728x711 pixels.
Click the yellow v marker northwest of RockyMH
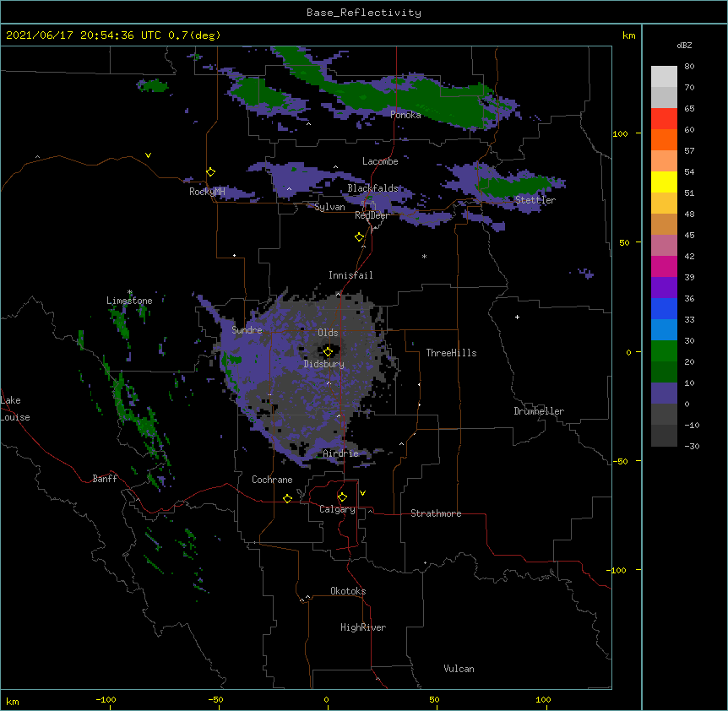click(148, 155)
